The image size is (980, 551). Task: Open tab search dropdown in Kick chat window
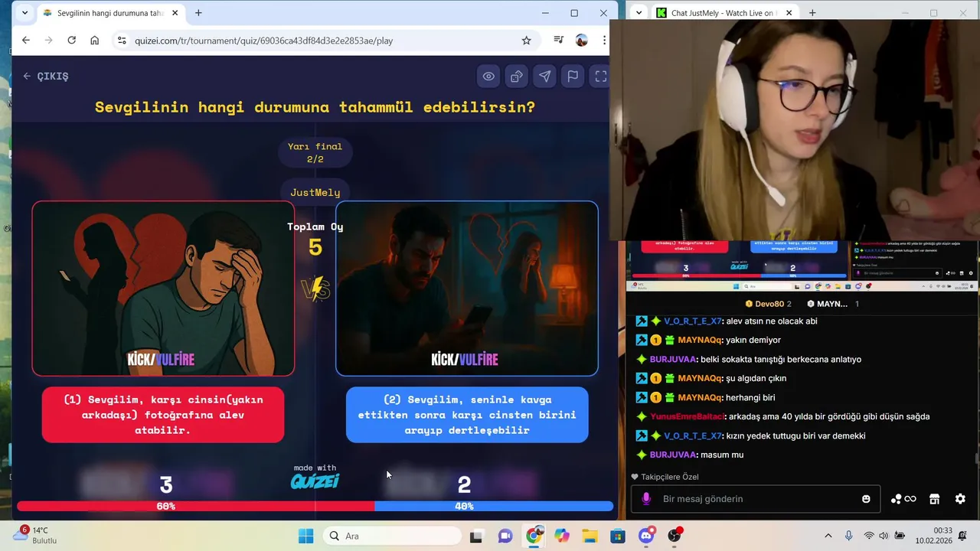[x=638, y=13]
